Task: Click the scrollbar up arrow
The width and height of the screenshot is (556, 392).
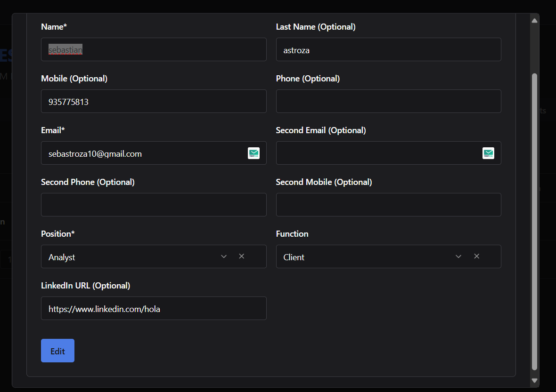Action: click(534, 21)
